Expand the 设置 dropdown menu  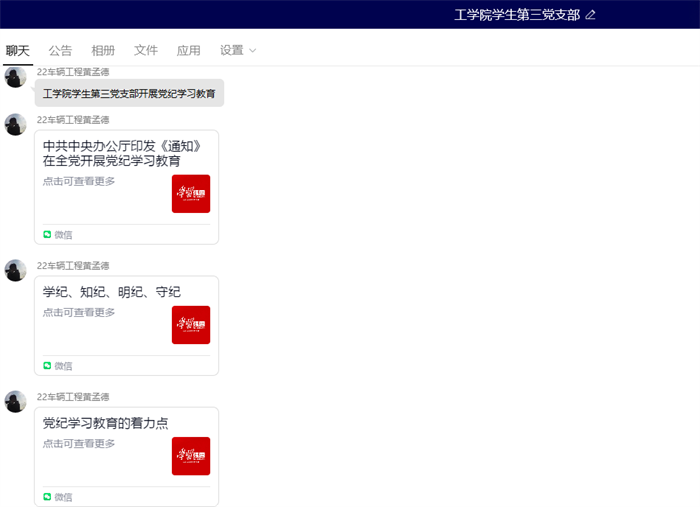[232, 51]
